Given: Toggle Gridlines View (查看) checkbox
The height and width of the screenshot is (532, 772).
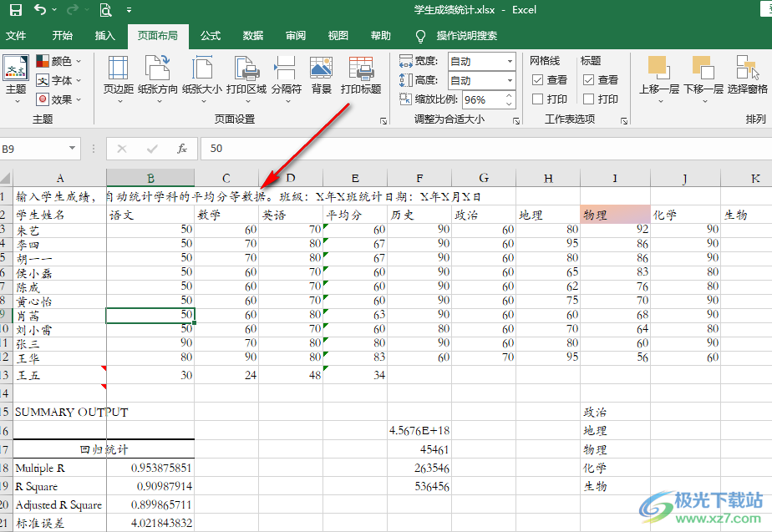Looking at the screenshot, I should coord(538,79).
